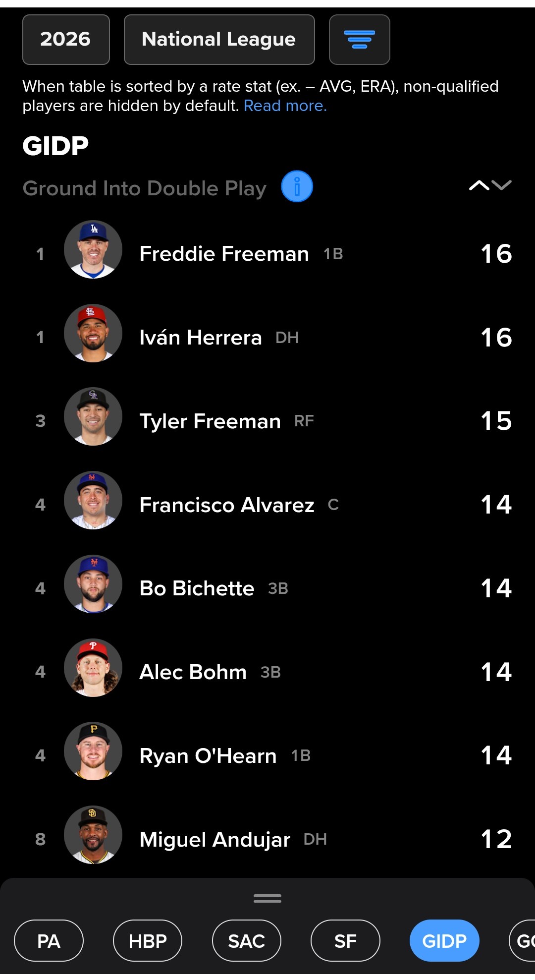The image size is (535, 980).
Task: Tap the GIDP info icon
Action: pos(297,186)
